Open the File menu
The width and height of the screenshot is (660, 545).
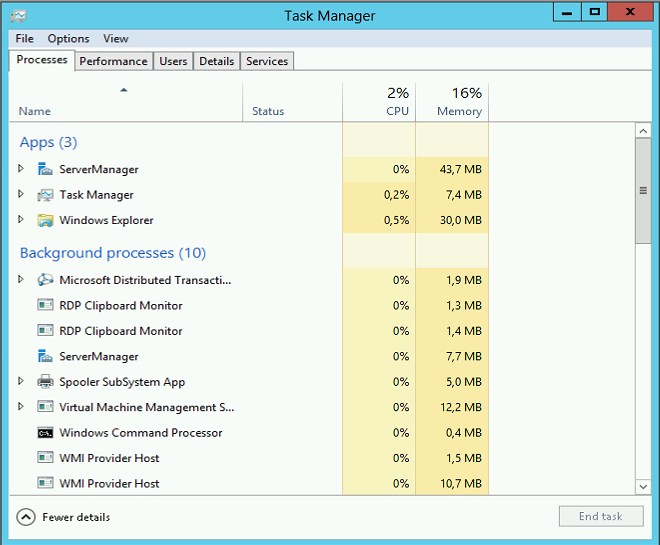pyautogui.click(x=24, y=39)
